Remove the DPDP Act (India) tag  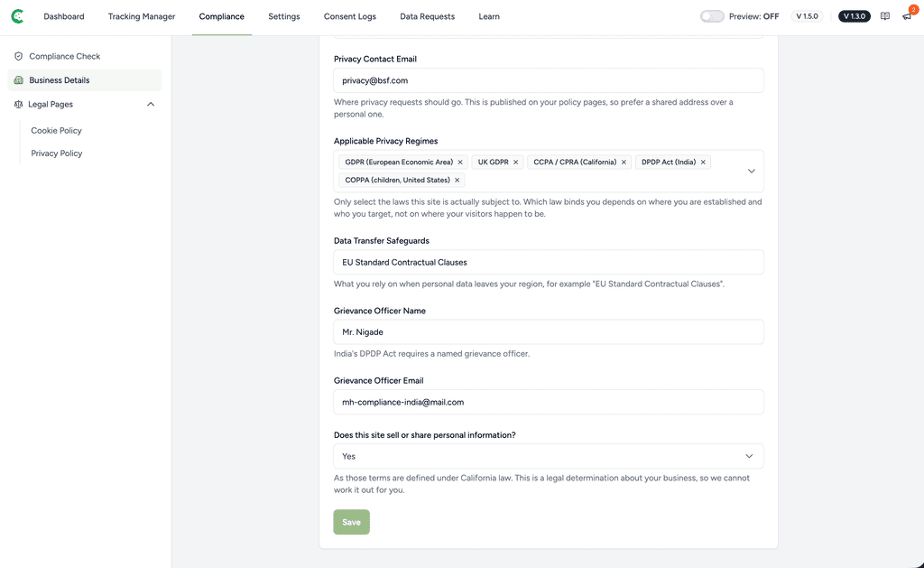pos(703,163)
